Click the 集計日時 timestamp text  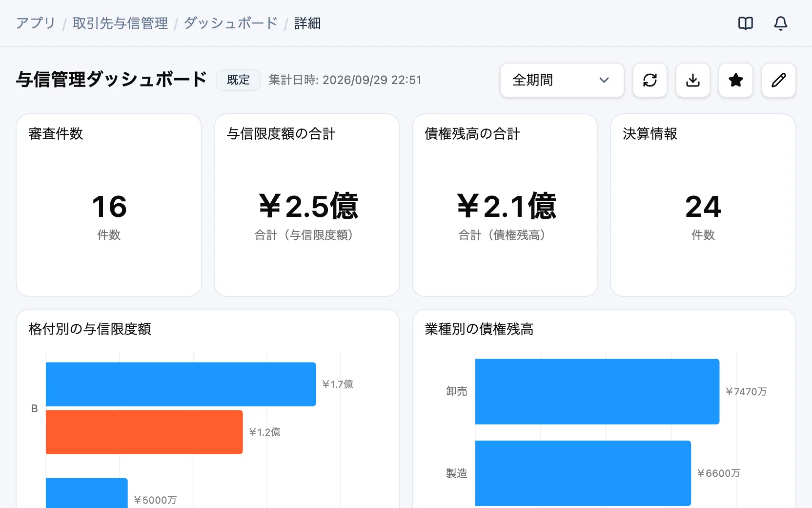coord(345,80)
